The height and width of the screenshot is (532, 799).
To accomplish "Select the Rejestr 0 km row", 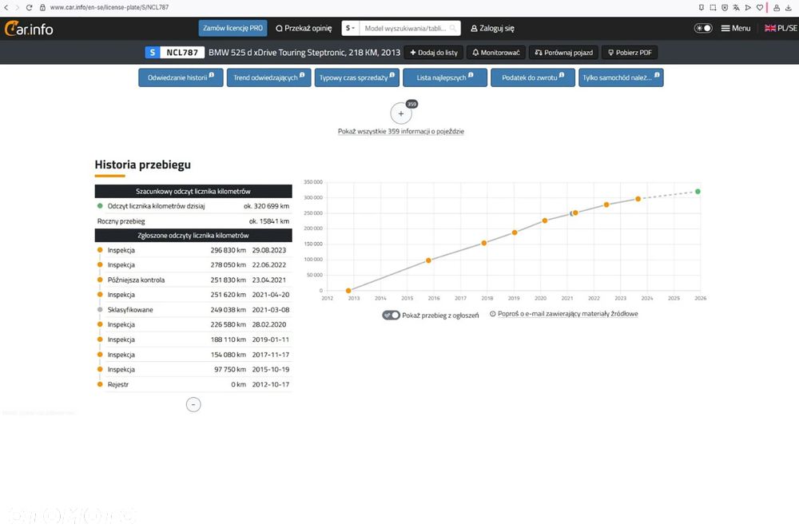I will 193,384.
